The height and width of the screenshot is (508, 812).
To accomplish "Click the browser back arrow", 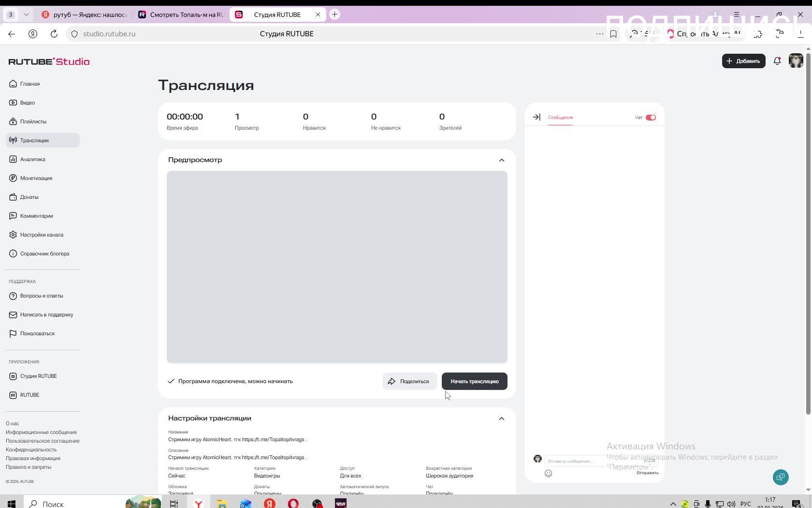I will [x=12, y=34].
